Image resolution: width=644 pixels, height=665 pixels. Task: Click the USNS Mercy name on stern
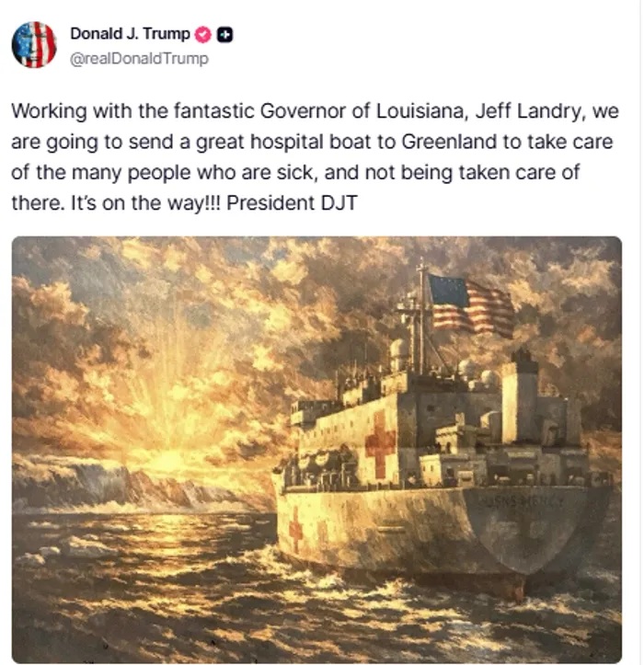521,501
